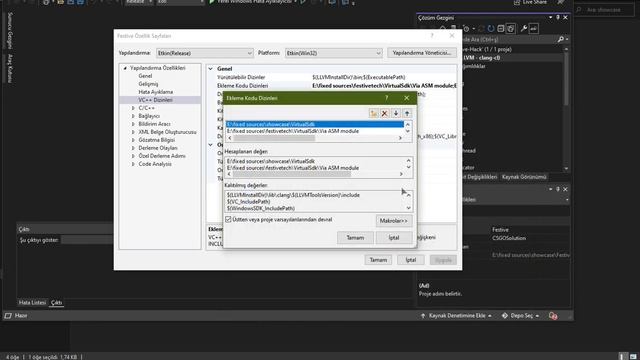640x360 pixels.
Task: Pin the Çözüm Gezgini panel
Action: click(558, 18)
